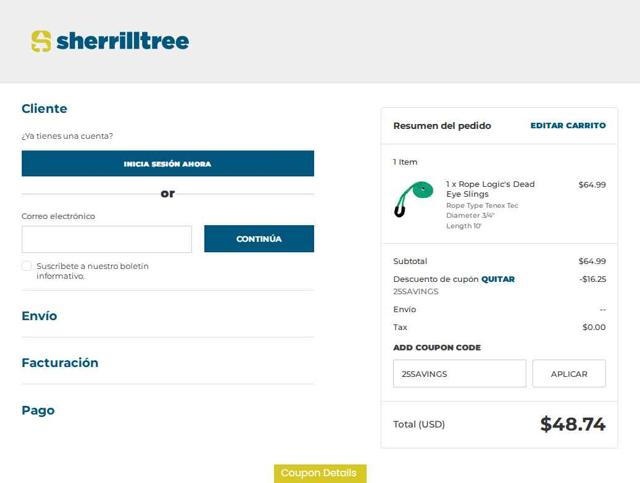Click the Rope Logic's Dead Eye Slings title
This screenshot has width=640, height=483.
[x=490, y=189]
